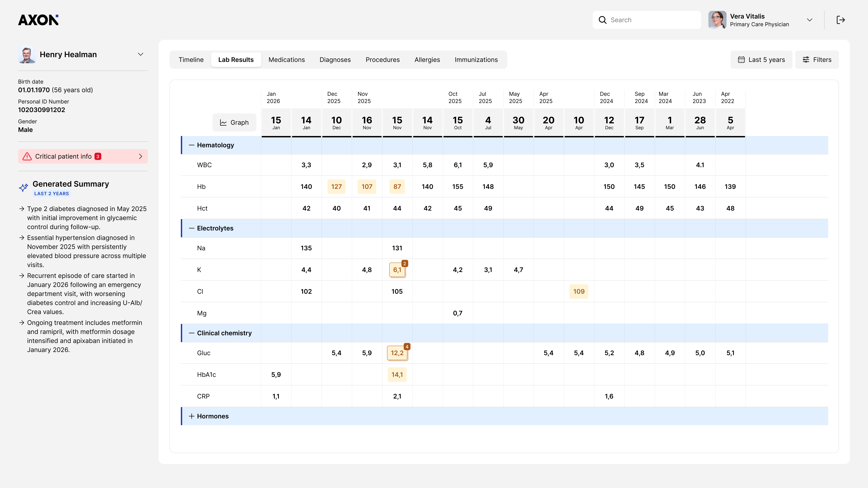Click the Filters sliders icon
The width and height of the screenshot is (868, 488).
[806, 60]
